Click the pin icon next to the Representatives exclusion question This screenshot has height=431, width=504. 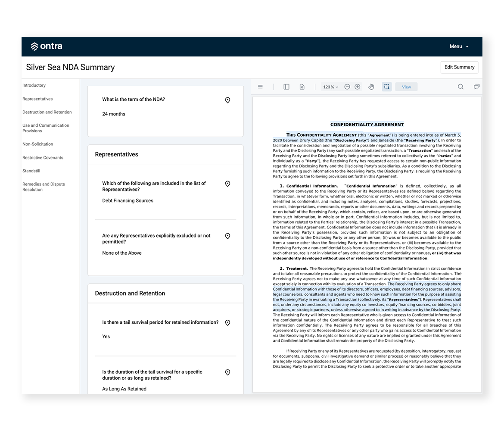227,236
